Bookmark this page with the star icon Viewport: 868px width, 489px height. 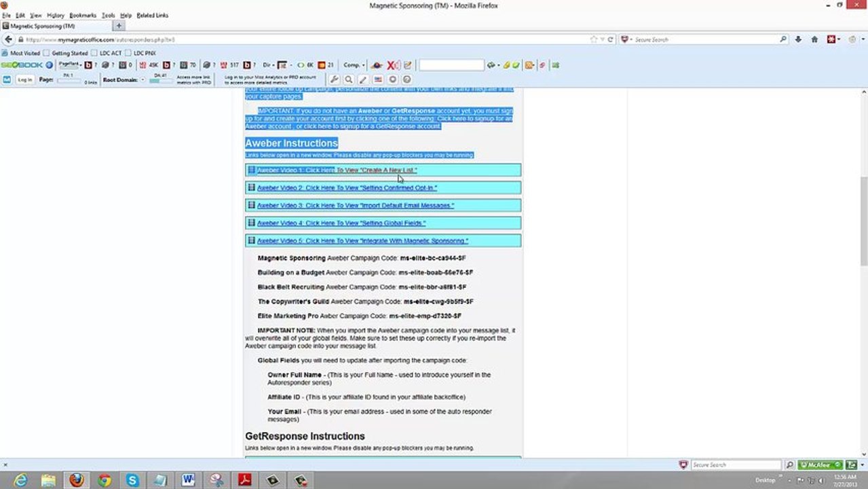click(x=594, y=39)
